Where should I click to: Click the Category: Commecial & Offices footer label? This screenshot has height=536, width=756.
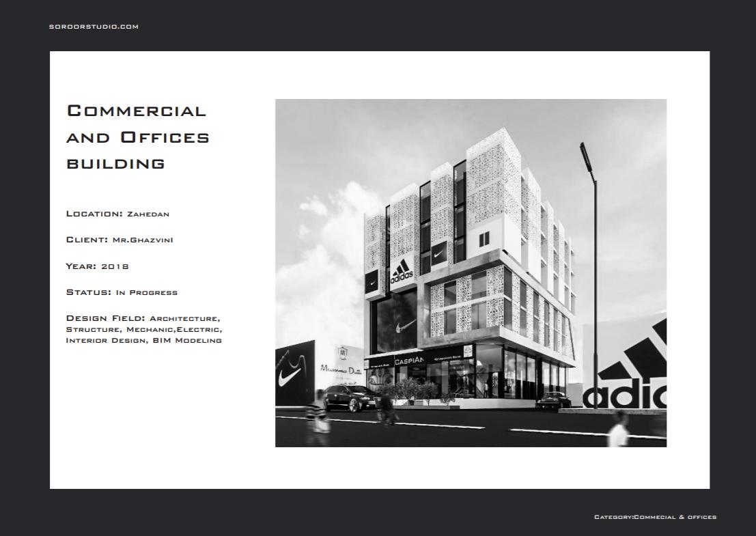655,517
